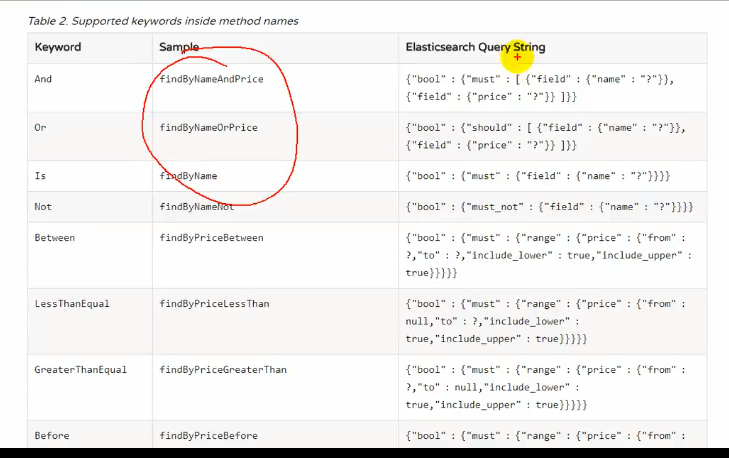Click the Keyword column header

58,47
